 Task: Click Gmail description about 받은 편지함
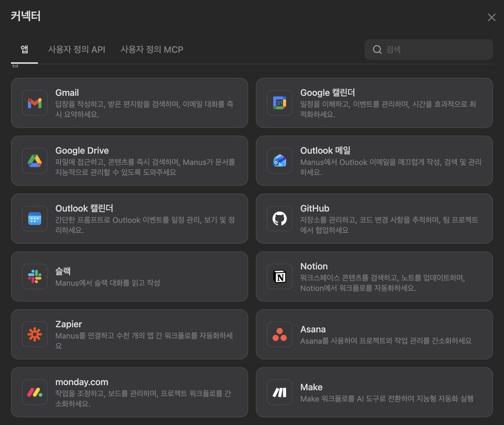coord(144,109)
